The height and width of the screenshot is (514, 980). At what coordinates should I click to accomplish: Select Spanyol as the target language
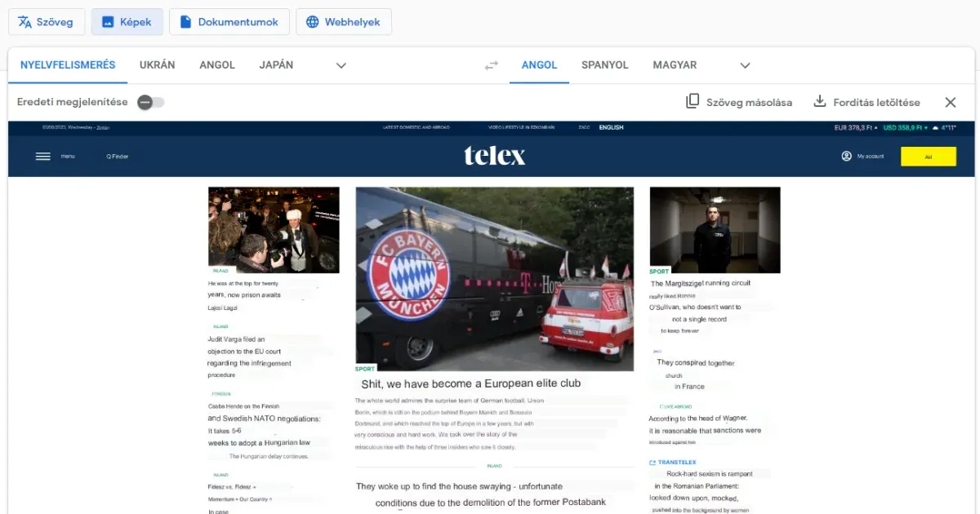point(605,65)
